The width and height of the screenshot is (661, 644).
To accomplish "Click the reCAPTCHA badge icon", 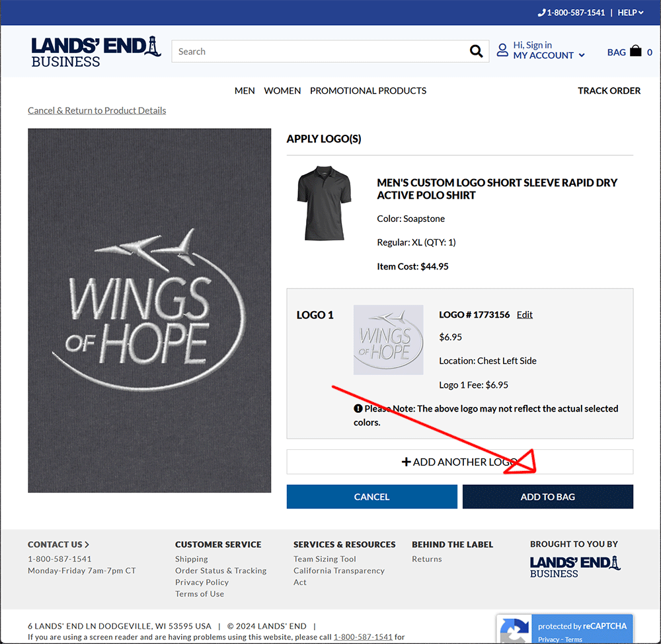I will (x=514, y=630).
